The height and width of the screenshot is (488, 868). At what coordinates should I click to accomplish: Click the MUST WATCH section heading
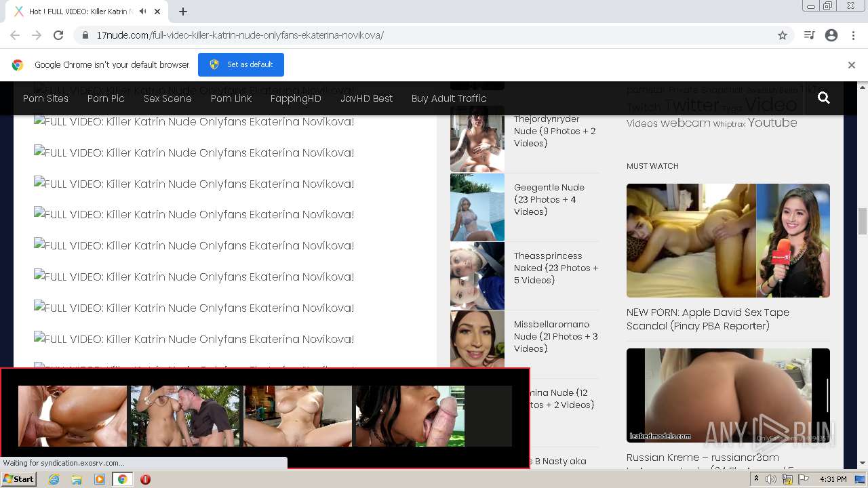[x=652, y=166]
